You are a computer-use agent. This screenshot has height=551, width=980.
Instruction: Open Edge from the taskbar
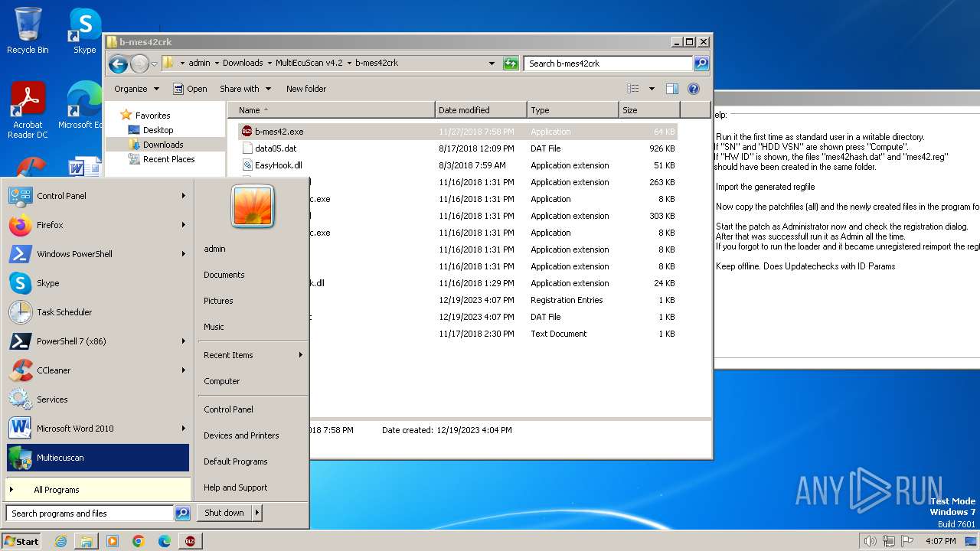click(165, 541)
